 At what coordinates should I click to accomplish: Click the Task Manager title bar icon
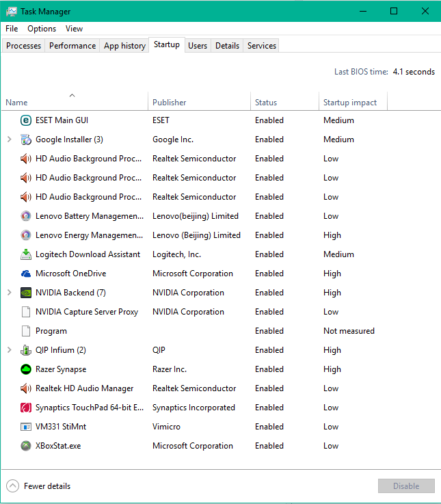[11, 12]
